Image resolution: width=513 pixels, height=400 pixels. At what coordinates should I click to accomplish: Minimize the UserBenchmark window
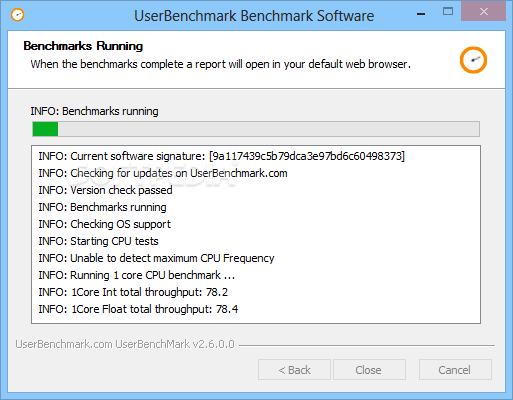coord(421,14)
